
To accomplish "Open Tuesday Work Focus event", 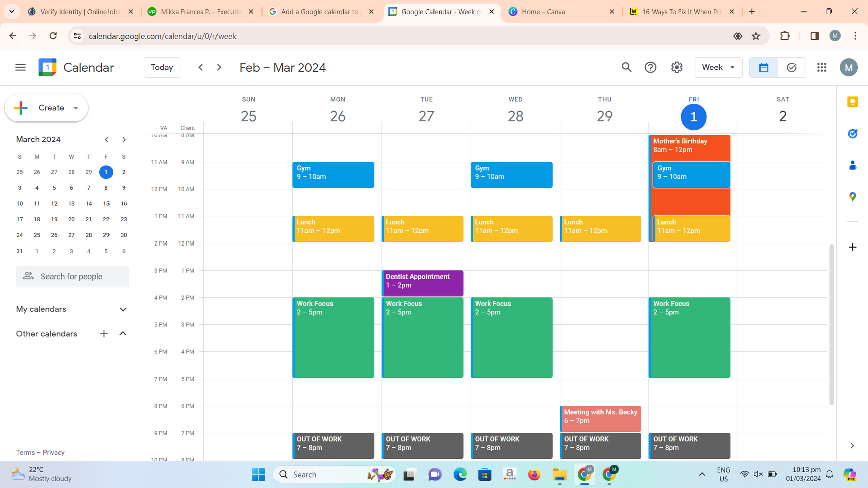I will click(422, 337).
